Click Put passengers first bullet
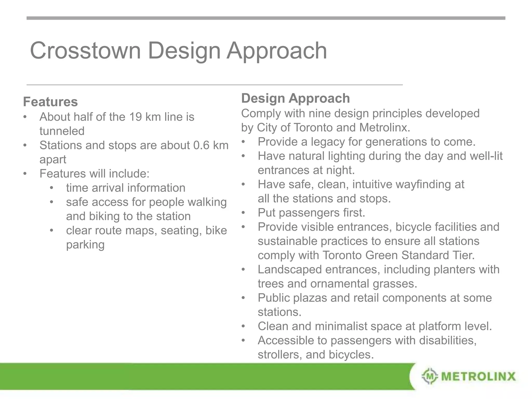Screen dimensions: 532x399 tap(311, 213)
